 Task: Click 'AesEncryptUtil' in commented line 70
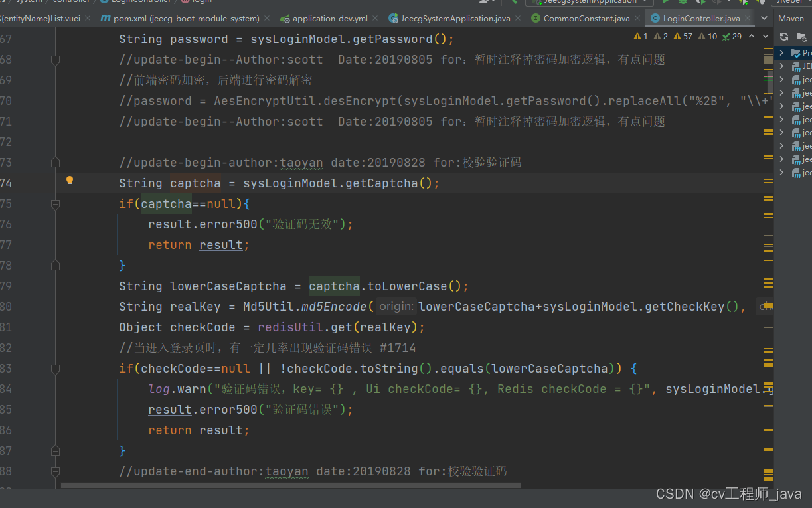(265, 101)
